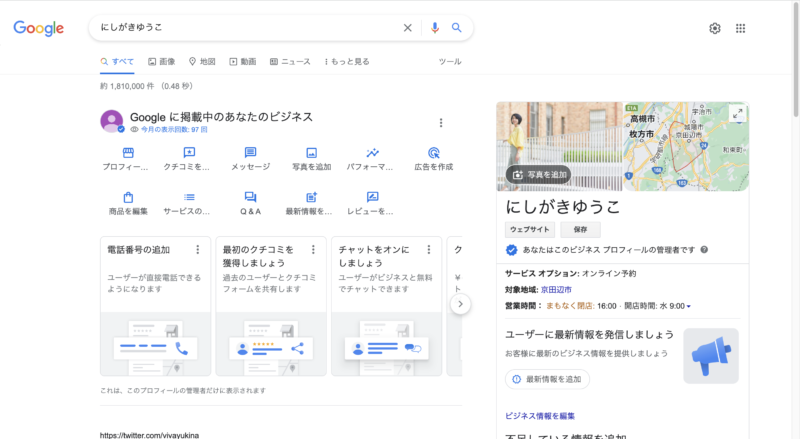Switch to 動画 videos tab
The height and width of the screenshot is (439, 800).
pyautogui.click(x=242, y=62)
